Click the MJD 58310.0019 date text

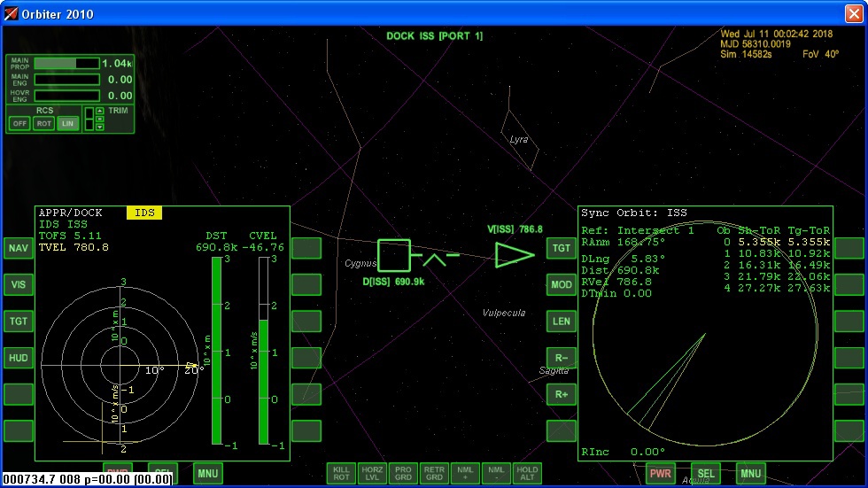[755, 43]
